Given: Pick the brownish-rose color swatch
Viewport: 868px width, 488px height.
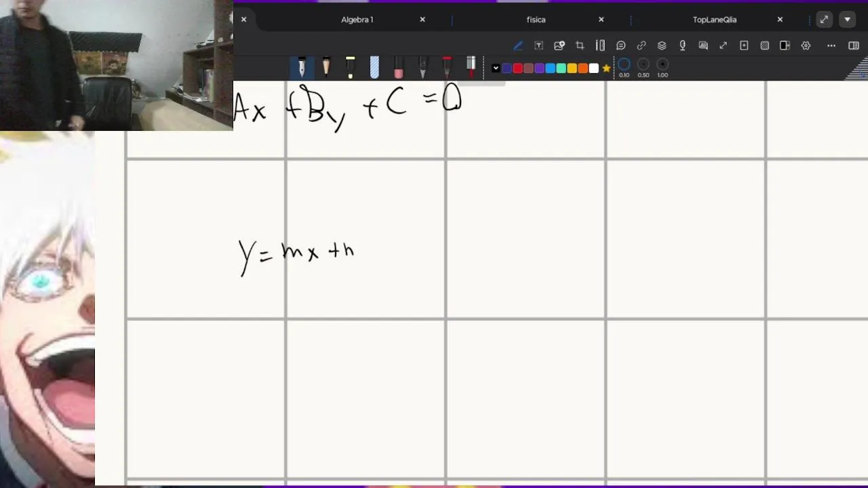Looking at the screenshot, I should (x=528, y=68).
